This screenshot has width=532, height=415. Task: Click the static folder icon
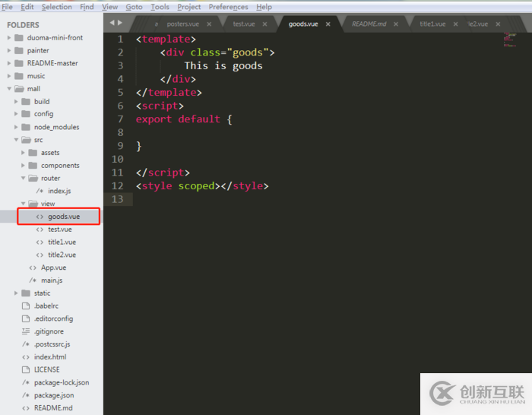26,293
